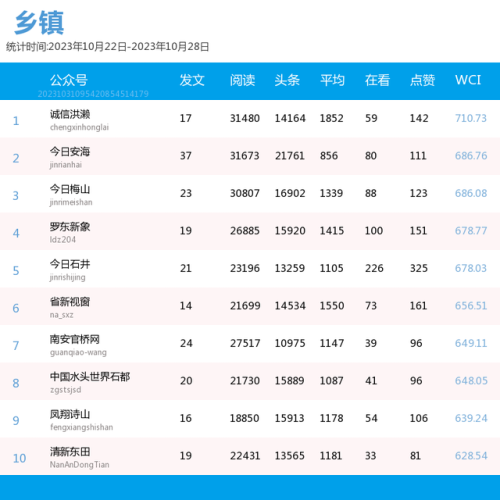
Task: Click WCI value 648.05
Action: [x=471, y=381]
